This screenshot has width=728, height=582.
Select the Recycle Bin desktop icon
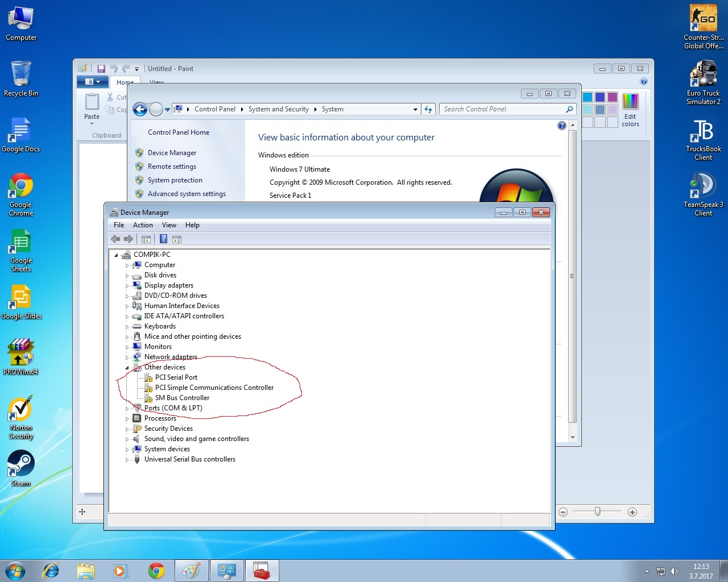coord(21,78)
